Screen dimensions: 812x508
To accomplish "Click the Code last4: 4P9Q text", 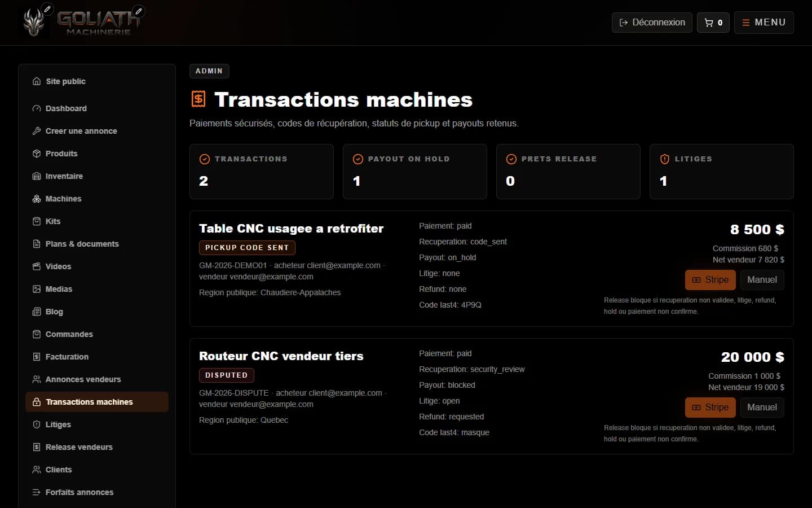I will pyautogui.click(x=450, y=305).
